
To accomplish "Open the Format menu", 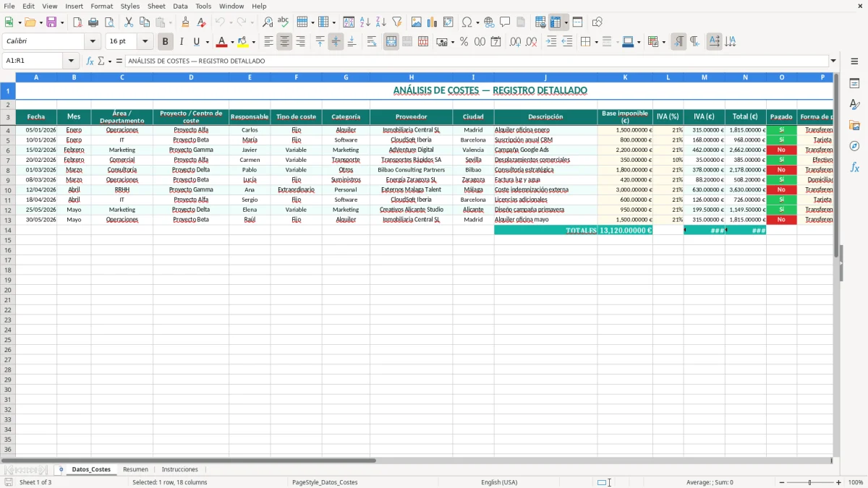I will [x=101, y=6].
